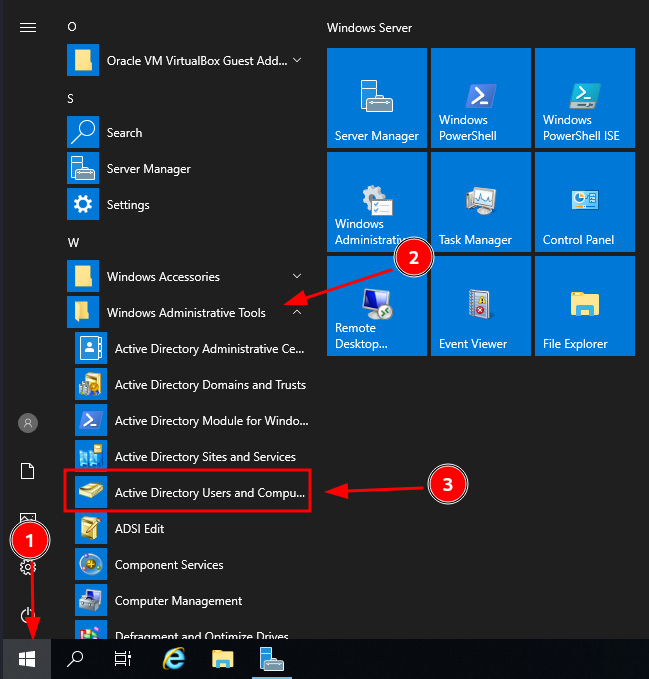This screenshot has height=679, width=649.
Task: Launch Windows PowerShell tile
Action: [x=481, y=98]
